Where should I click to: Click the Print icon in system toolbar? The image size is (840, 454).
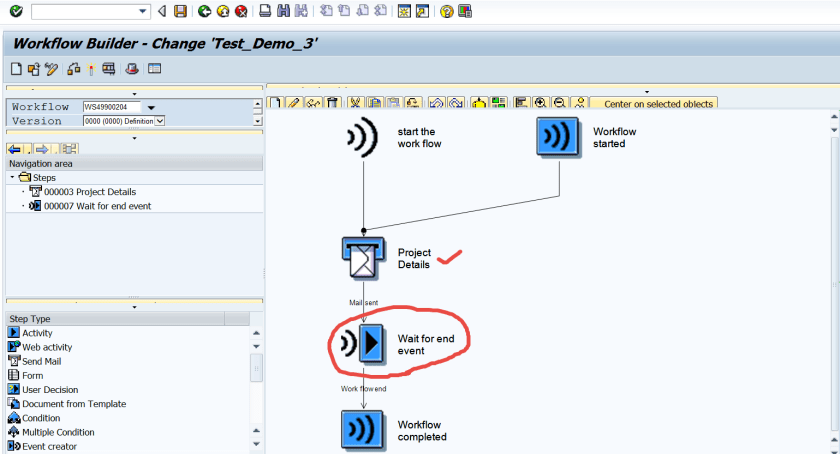pyautogui.click(x=265, y=11)
